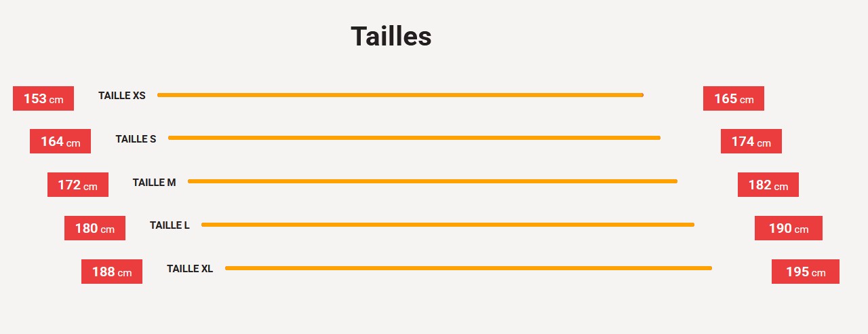Click the TAILLE XL text

tap(190, 269)
